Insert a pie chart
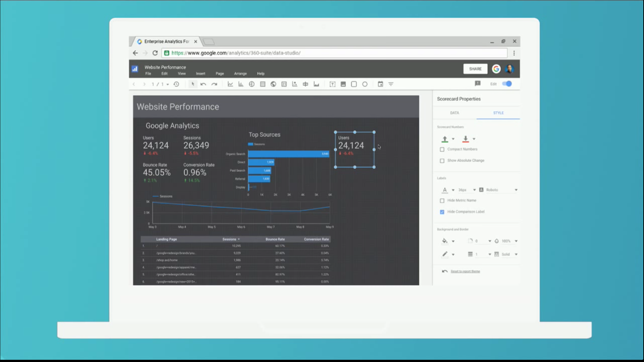This screenshot has width=644, height=362. click(x=252, y=84)
